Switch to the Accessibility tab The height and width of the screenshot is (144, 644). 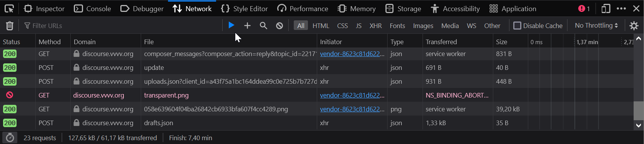[455, 8]
